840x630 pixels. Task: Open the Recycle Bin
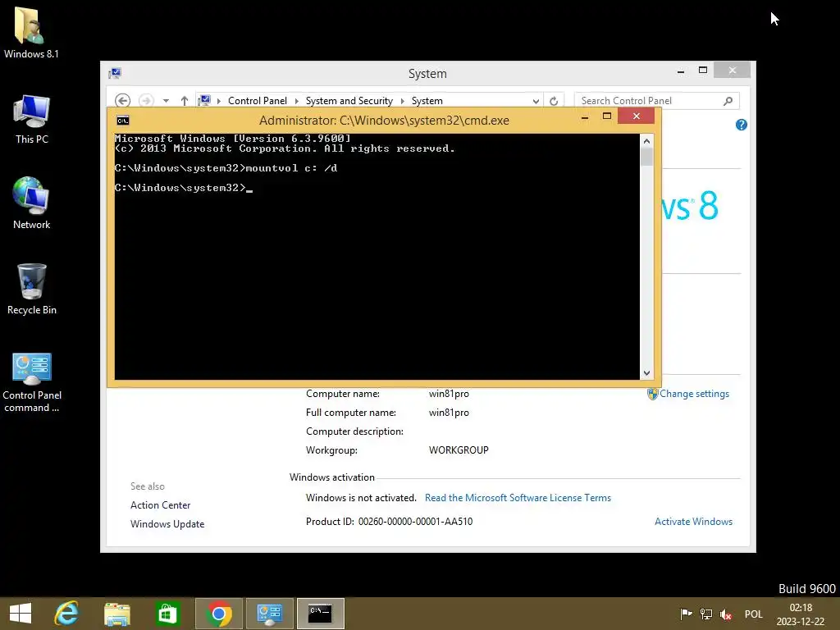(x=32, y=290)
